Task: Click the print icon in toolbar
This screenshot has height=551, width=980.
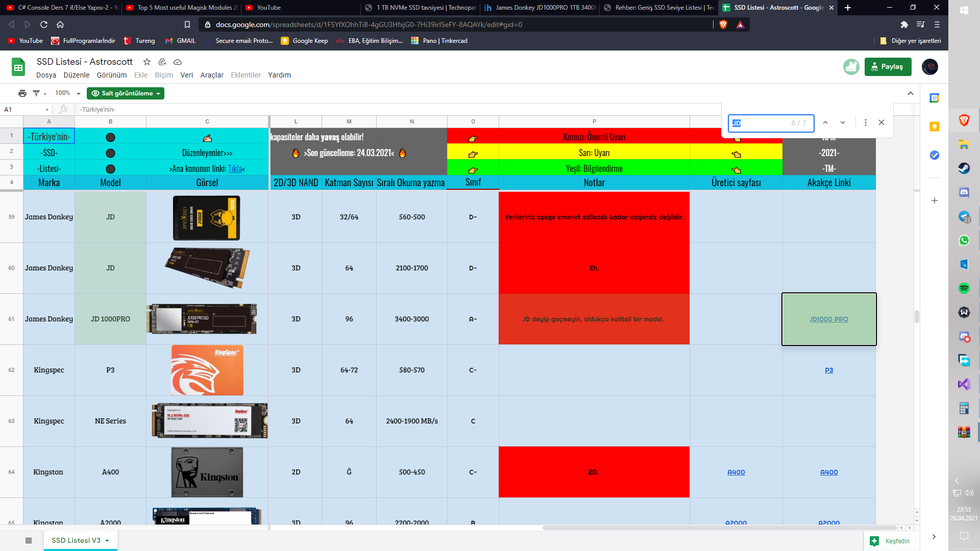Action: click(x=22, y=93)
